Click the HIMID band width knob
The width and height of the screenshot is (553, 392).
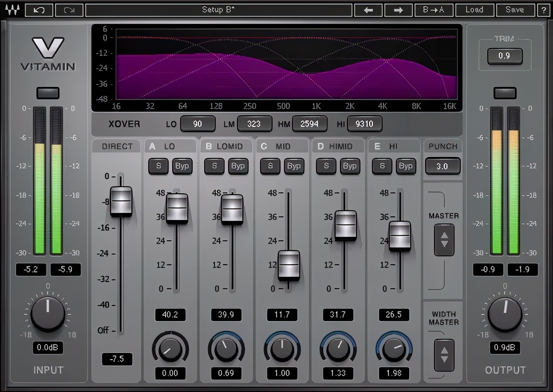click(338, 349)
